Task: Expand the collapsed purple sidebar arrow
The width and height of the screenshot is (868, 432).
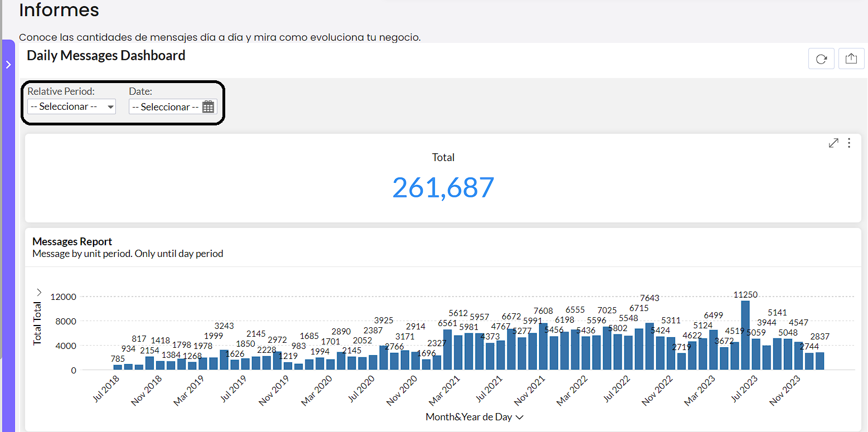Action: coord(8,64)
